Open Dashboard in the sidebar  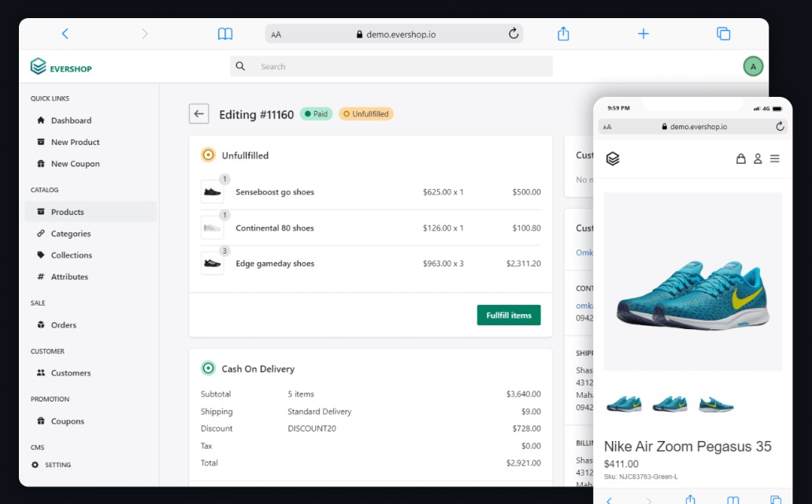point(71,120)
